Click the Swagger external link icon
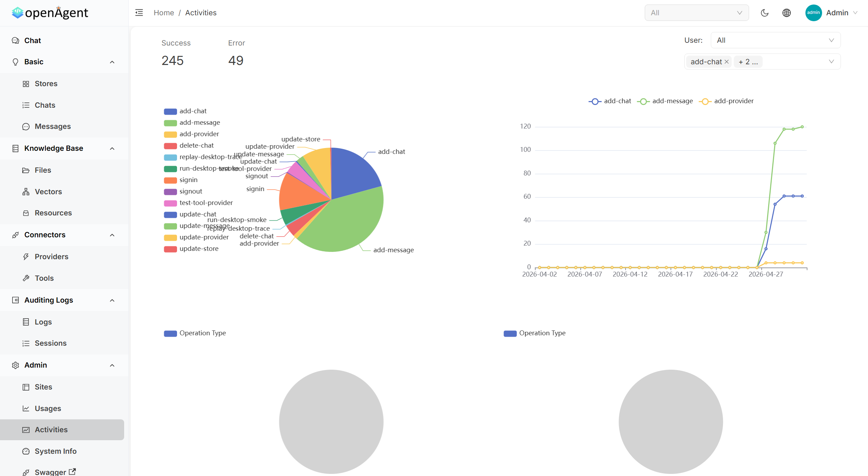The width and height of the screenshot is (868, 476). coord(72,471)
